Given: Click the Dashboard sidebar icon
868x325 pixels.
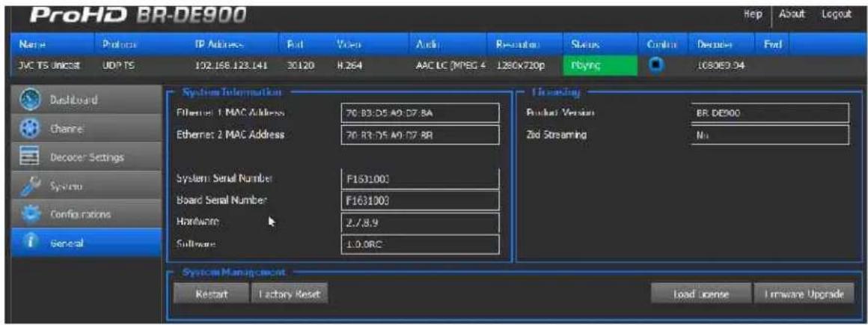Looking at the screenshot, I should 28,101.
